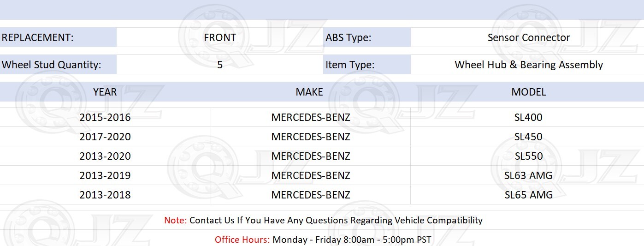Click the REPLACEMENT label cell
Image resolution: width=644 pixels, height=246 pixels.
coord(58,37)
